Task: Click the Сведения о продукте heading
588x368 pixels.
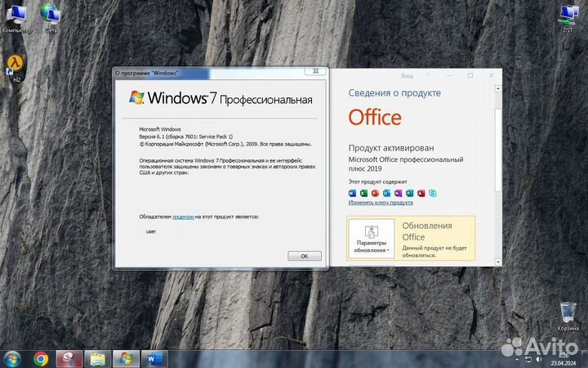Action: click(394, 93)
